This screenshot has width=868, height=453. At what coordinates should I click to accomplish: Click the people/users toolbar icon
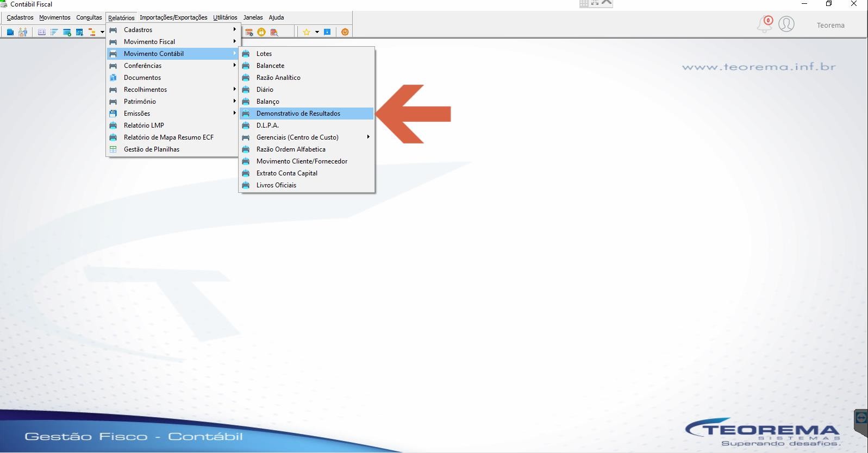coord(23,32)
